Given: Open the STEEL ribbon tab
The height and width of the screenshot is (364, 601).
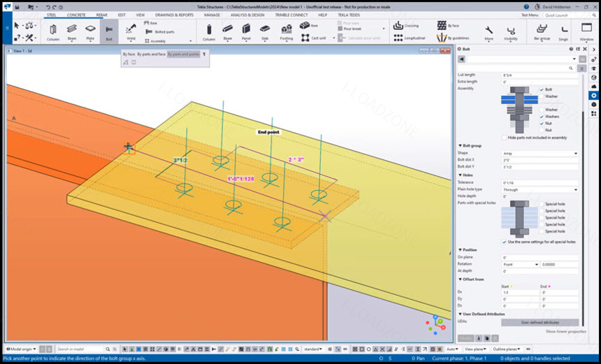Looking at the screenshot, I should point(51,15).
